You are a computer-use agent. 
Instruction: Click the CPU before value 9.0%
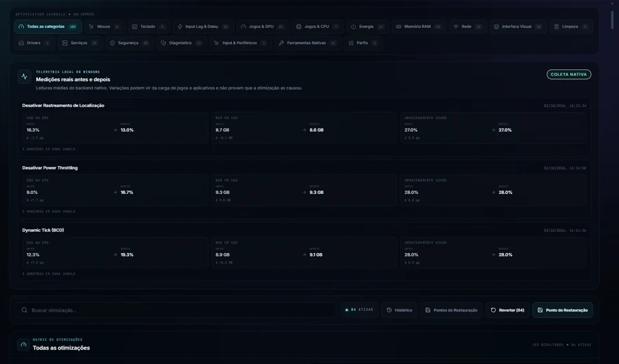pyautogui.click(x=32, y=193)
